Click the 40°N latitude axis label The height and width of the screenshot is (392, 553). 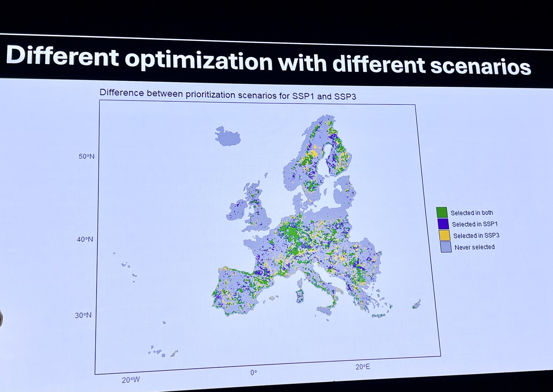(85, 239)
